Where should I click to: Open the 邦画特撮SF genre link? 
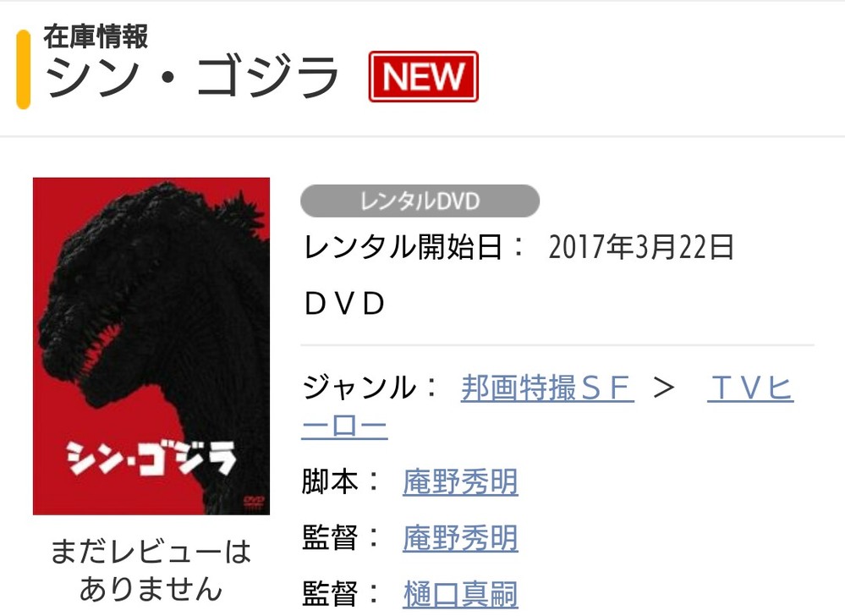pyautogui.click(x=547, y=388)
